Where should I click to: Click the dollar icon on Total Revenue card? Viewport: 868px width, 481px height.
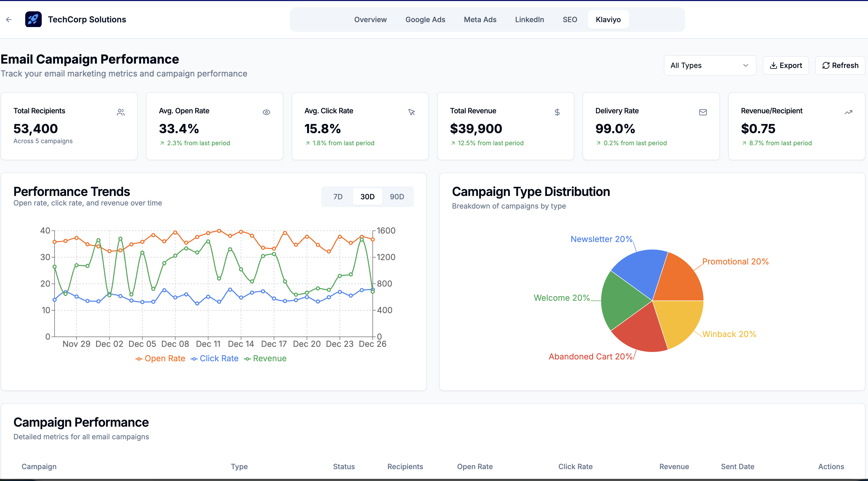[558, 112]
